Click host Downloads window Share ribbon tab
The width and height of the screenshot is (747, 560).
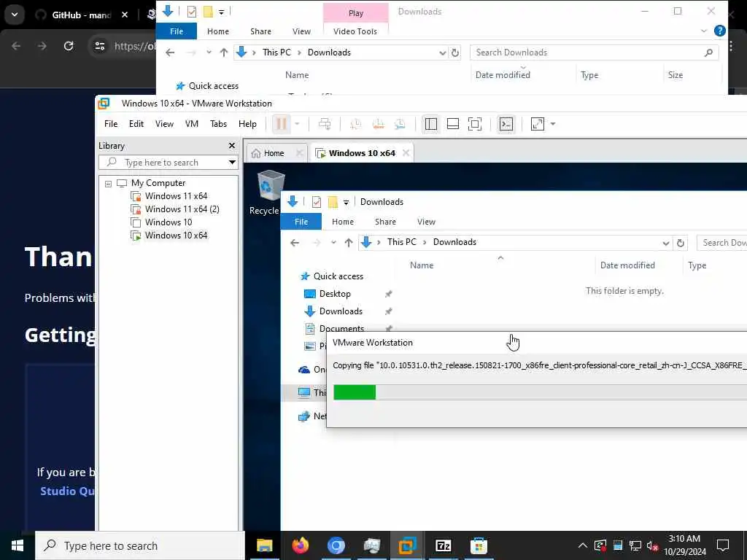[x=260, y=31]
